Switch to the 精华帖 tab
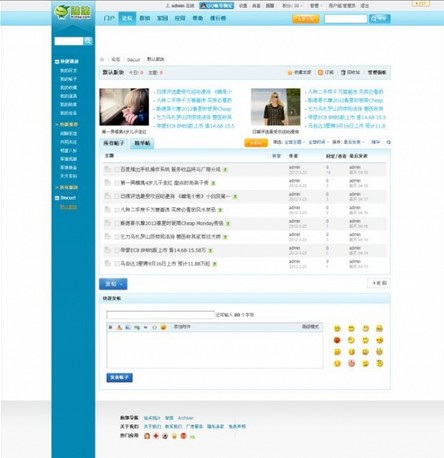 coord(142,143)
